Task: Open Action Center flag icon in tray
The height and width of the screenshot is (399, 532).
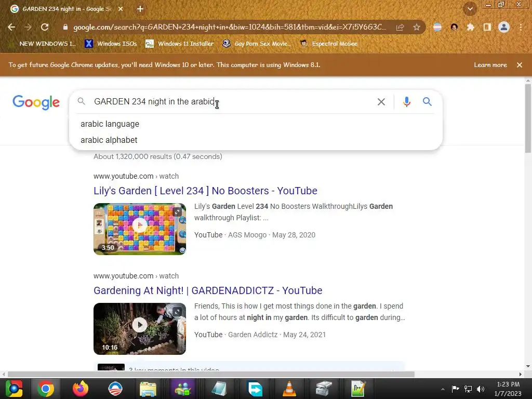Action: pyautogui.click(x=455, y=389)
